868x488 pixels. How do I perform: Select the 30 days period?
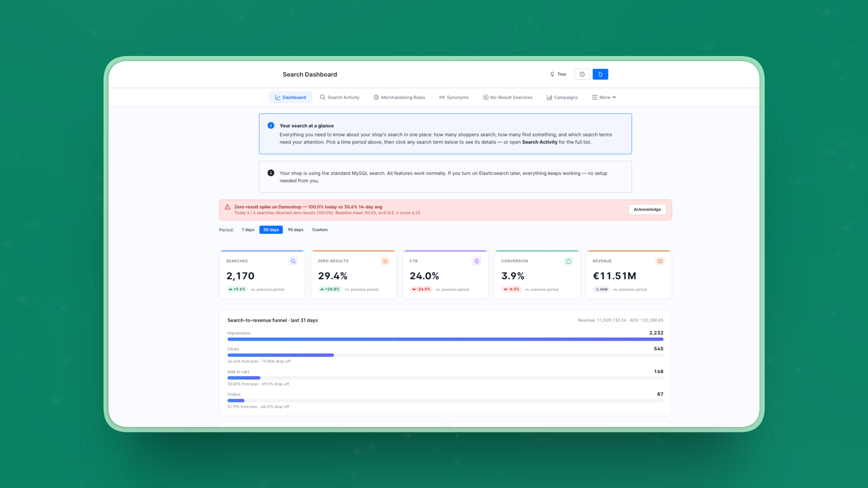point(271,230)
